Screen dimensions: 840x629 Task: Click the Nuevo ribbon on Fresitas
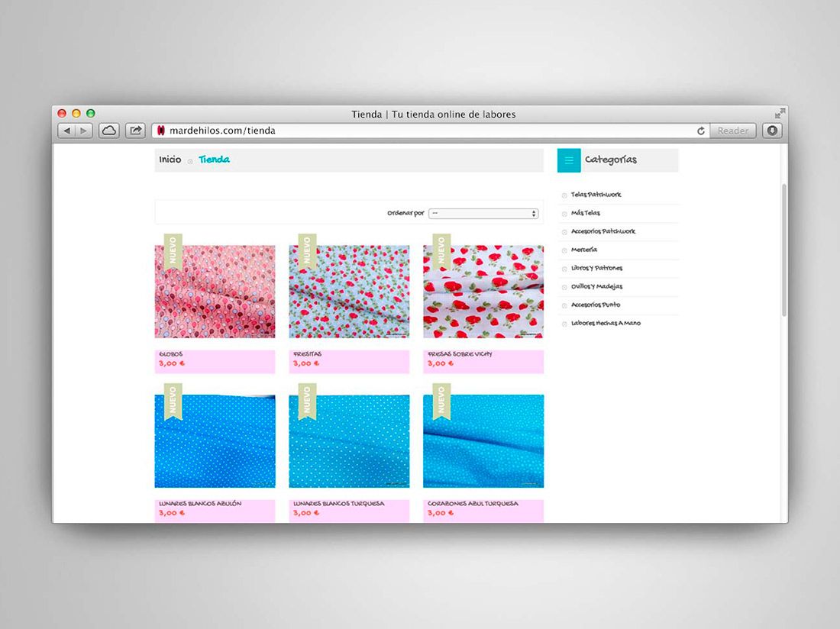coord(307,252)
